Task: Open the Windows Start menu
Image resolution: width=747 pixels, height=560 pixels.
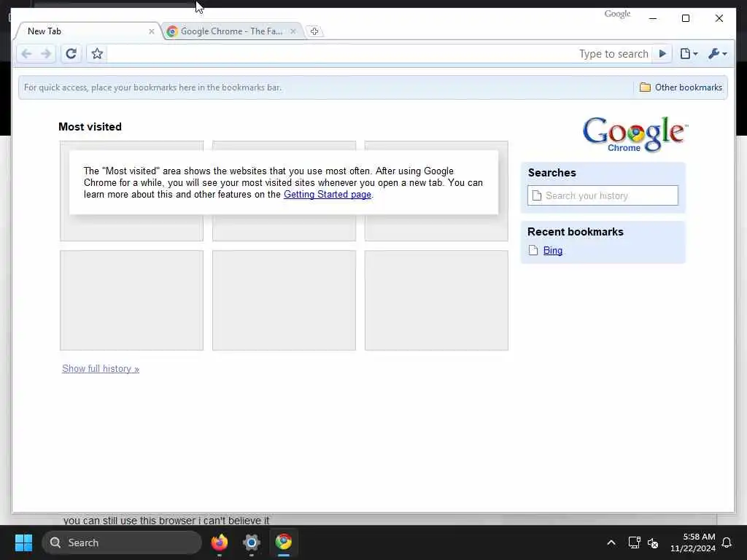Action: (23, 542)
